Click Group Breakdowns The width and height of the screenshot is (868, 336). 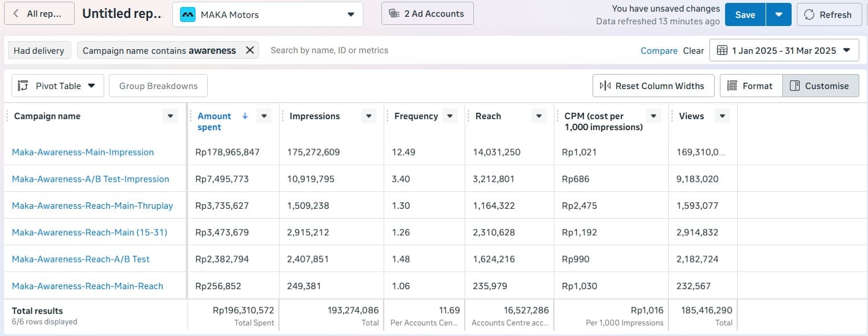pos(158,86)
